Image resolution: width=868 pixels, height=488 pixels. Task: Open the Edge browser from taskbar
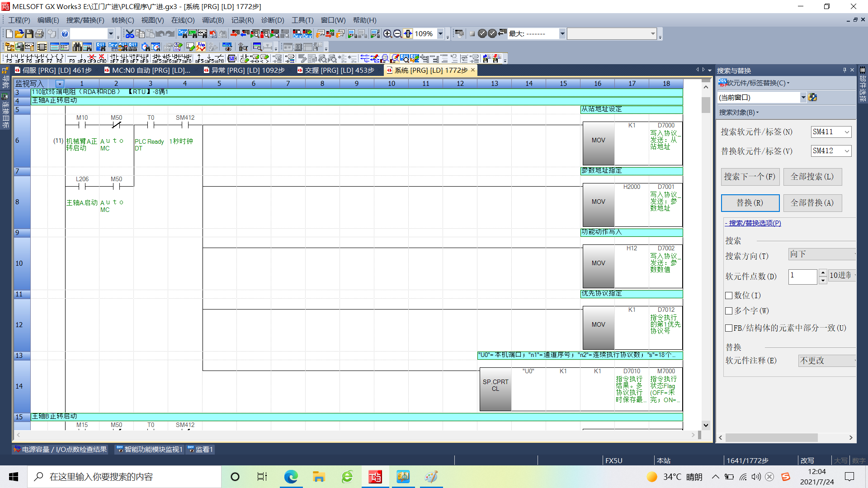(x=291, y=477)
